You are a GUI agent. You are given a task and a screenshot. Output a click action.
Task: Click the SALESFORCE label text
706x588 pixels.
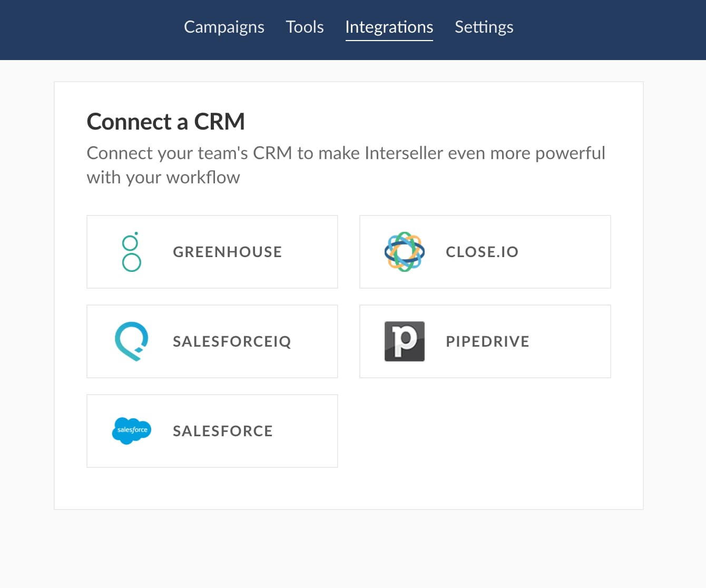coord(223,431)
